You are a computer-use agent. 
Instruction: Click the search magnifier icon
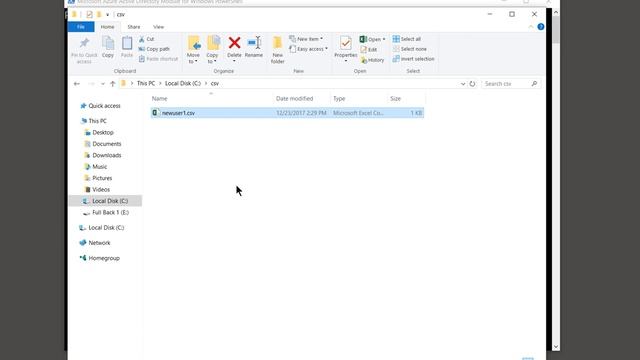[x=534, y=84]
